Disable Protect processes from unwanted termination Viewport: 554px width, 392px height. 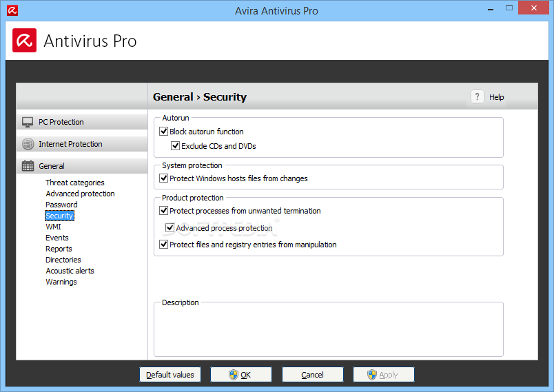163,211
